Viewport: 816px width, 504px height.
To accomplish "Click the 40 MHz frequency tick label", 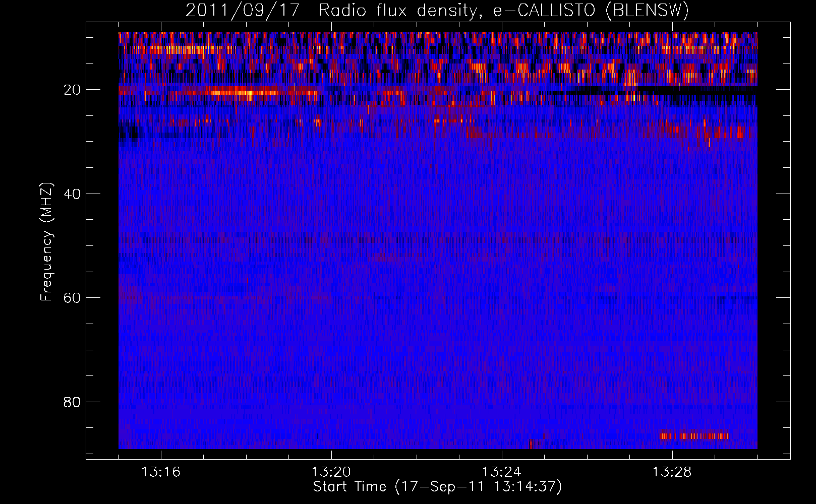I will click(x=73, y=194).
